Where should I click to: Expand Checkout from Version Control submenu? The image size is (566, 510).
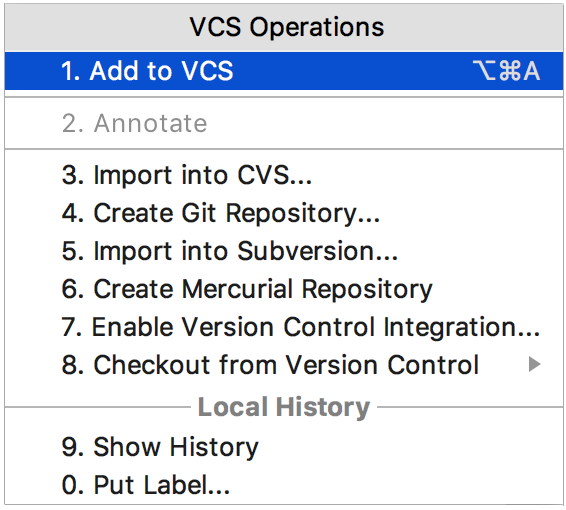coord(284,365)
